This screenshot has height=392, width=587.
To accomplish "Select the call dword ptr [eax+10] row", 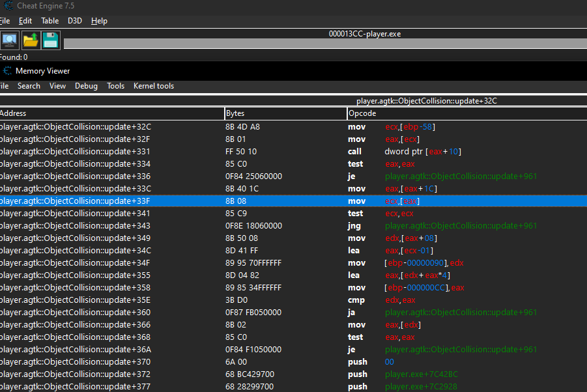I will pyautogui.click(x=293, y=152).
